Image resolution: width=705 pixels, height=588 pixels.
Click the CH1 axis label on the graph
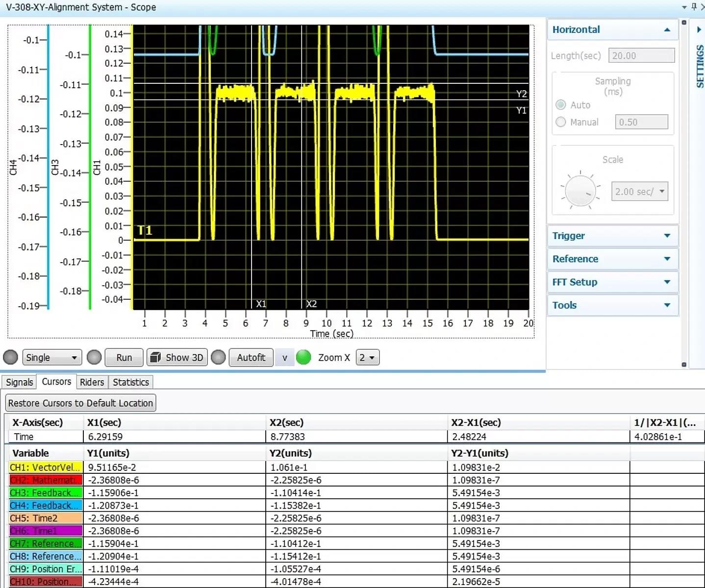pyautogui.click(x=97, y=167)
